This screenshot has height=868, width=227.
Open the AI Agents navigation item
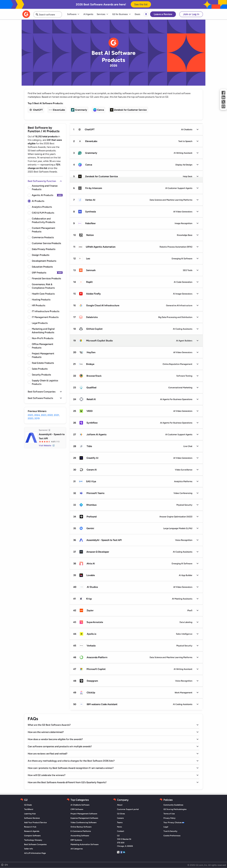pos(88,14)
